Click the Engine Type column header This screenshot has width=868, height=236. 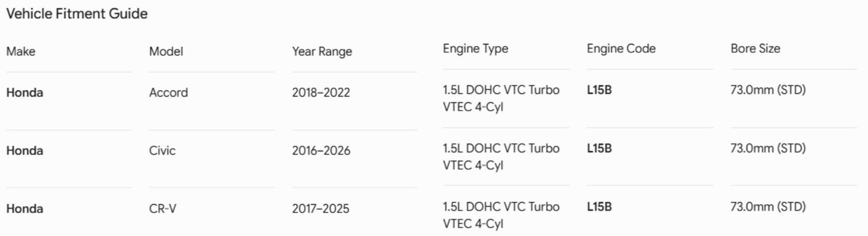475,49
